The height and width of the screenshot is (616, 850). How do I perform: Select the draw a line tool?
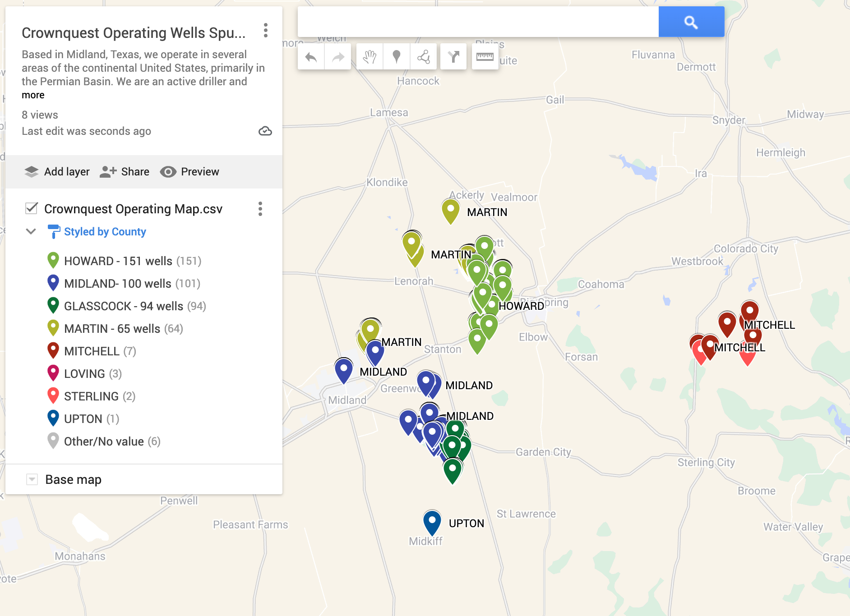pyautogui.click(x=424, y=57)
